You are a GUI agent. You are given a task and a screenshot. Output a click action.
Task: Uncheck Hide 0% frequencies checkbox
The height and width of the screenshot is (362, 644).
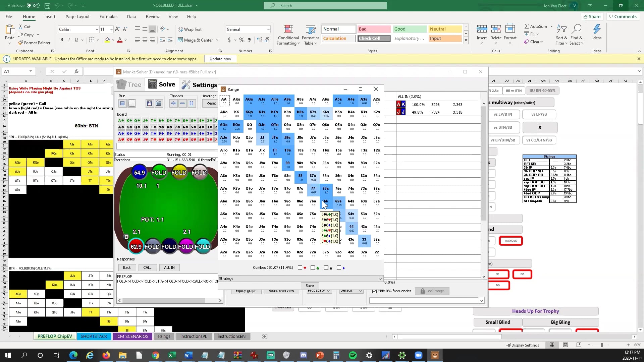click(374, 291)
